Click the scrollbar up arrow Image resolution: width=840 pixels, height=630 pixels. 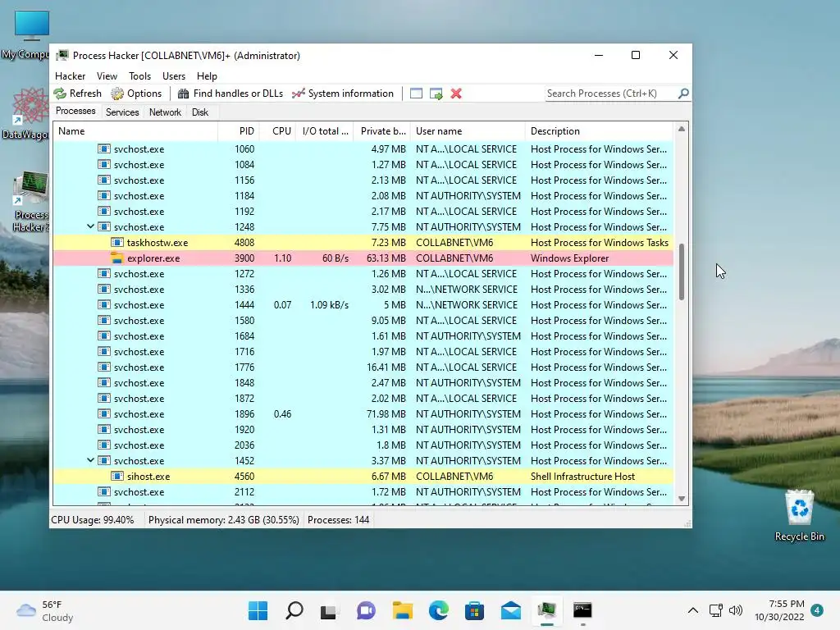682,129
